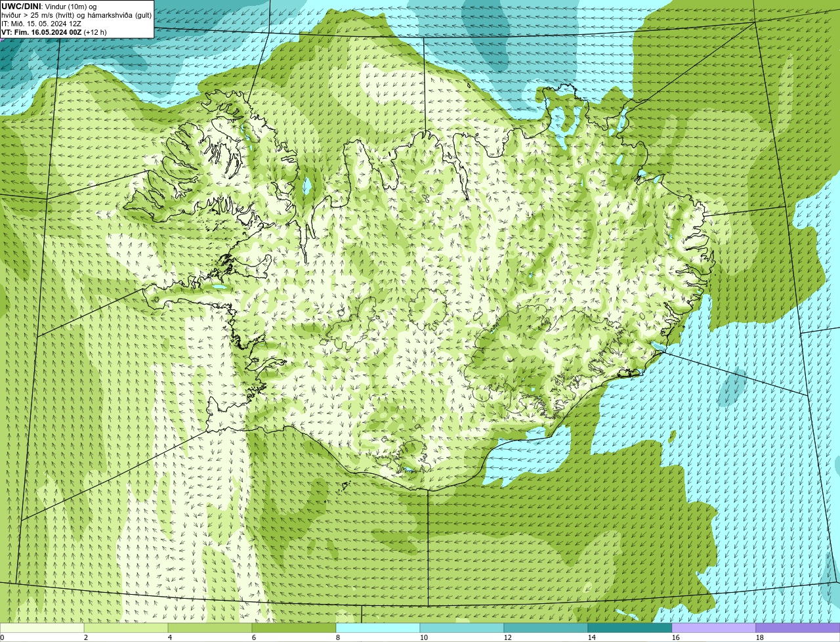840x642 pixels.
Task: Click the scale label '14'
Action: pos(592,637)
